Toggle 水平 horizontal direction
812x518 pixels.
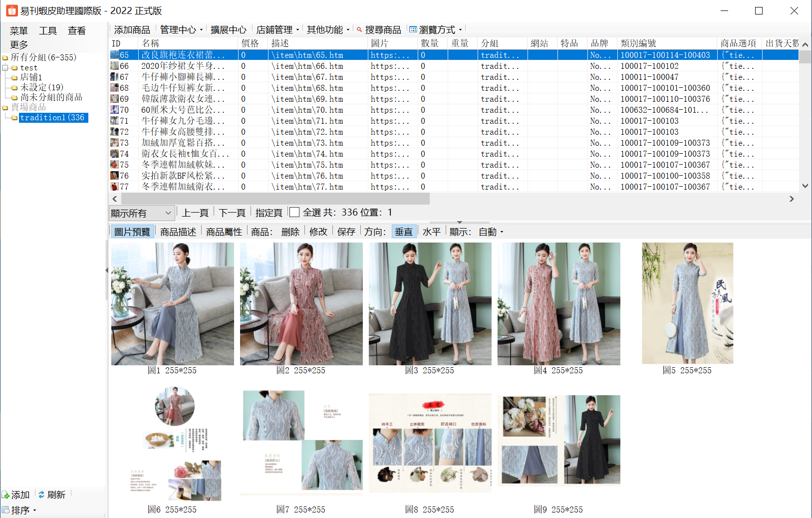coord(432,232)
